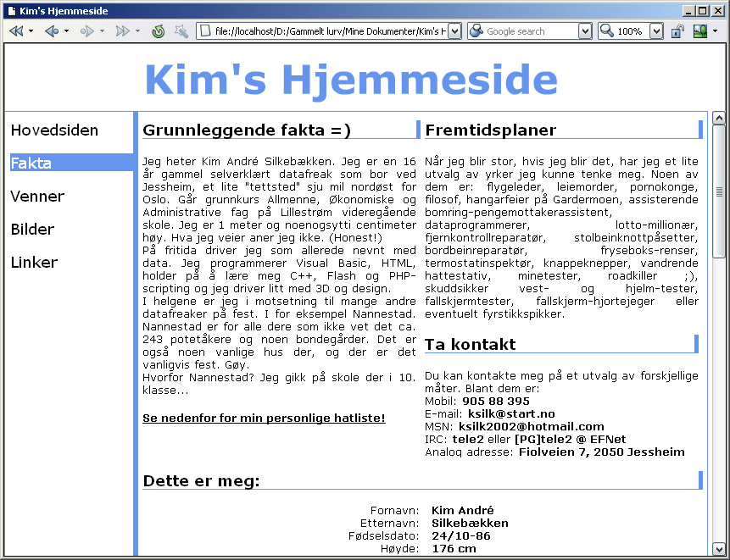This screenshot has width=730, height=560.
Task: Click the 'Fremtidsplaner' heading
Action: (x=491, y=130)
